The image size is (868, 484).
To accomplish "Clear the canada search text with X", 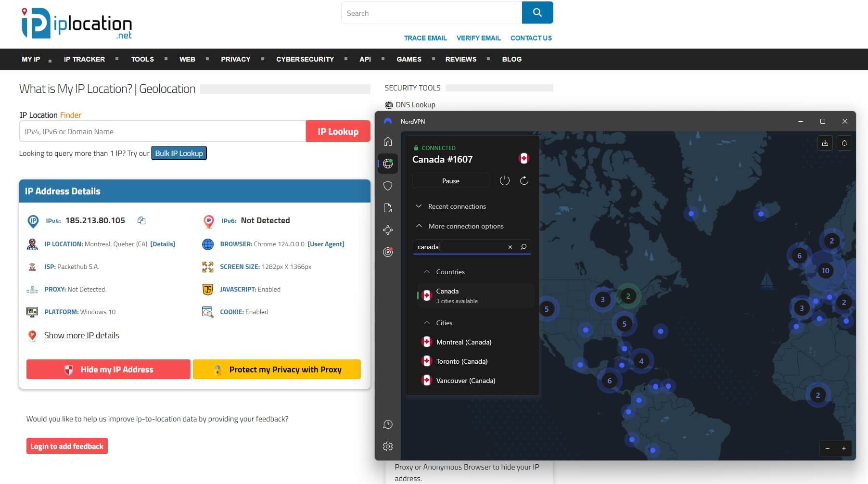I will pos(510,247).
